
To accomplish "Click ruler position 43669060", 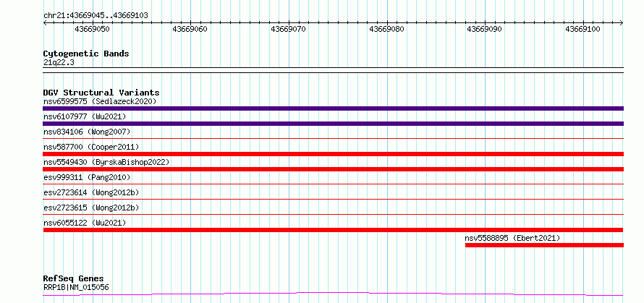I will click(x=190, y=29).
